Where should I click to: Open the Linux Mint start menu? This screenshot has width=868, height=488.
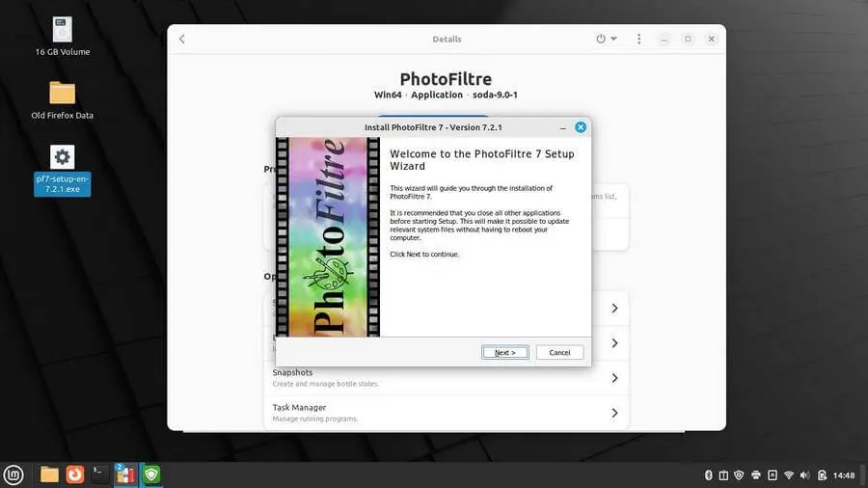point(14,474)
